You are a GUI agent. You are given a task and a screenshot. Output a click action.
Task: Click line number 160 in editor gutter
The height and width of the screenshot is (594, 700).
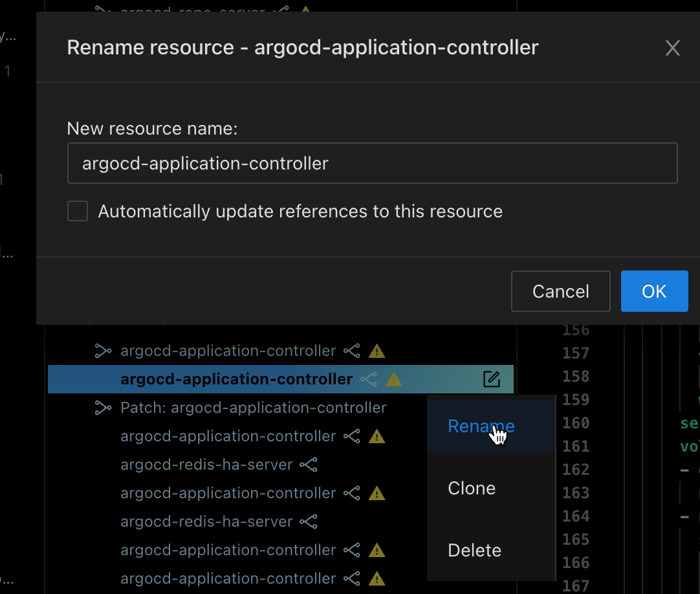pyautogui.click(x=576, y=423)
